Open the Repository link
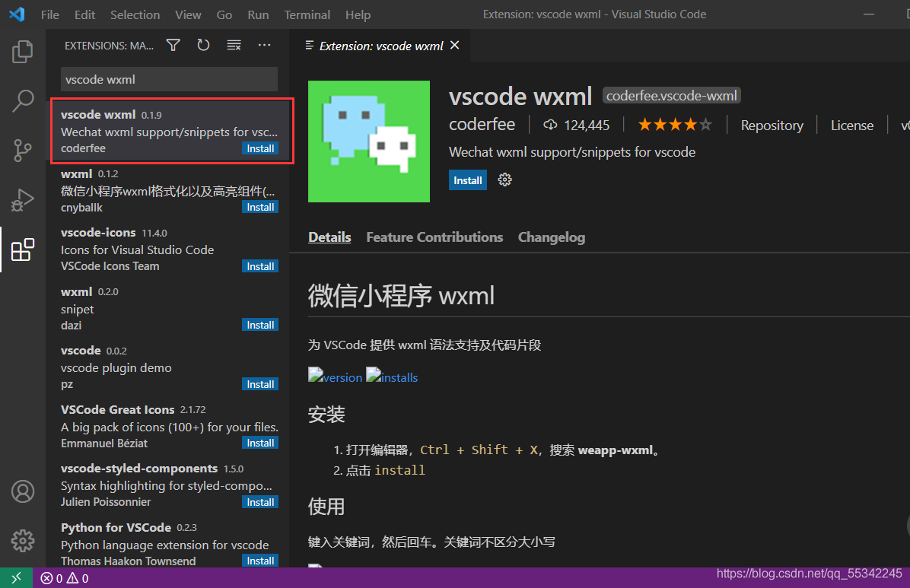 tap(772, 126)
